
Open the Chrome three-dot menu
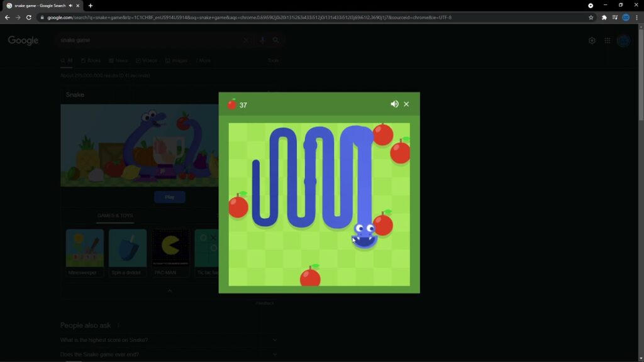(x=636, y=17)
